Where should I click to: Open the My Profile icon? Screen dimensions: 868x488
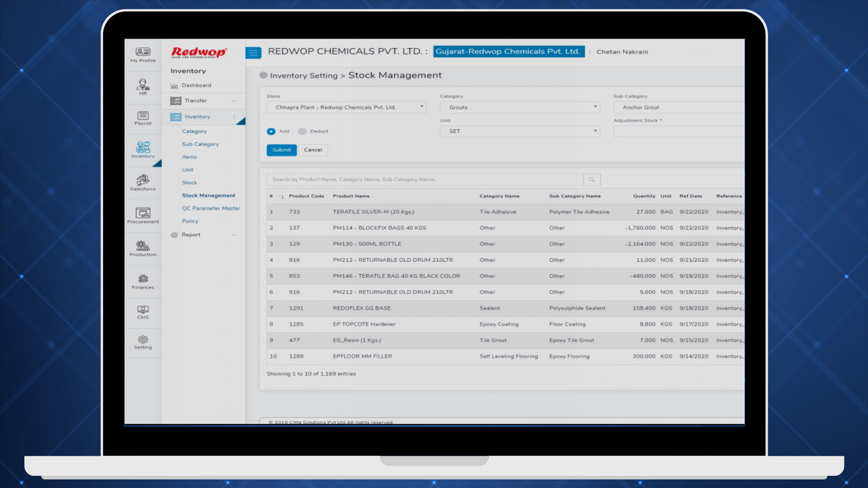(143, 52)
